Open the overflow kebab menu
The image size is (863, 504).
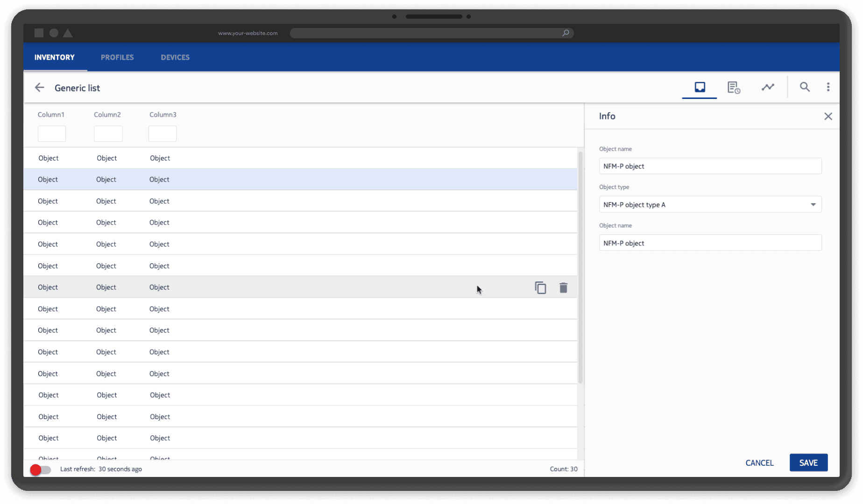(828, 87)
